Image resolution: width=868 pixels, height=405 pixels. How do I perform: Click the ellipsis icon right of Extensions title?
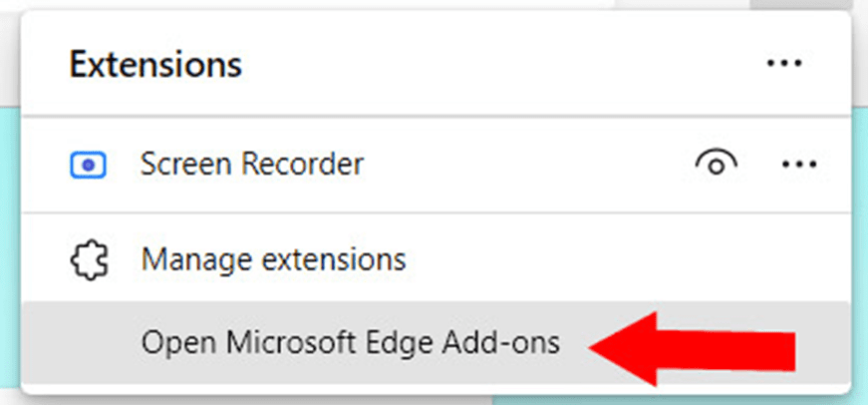coord(784,65)
